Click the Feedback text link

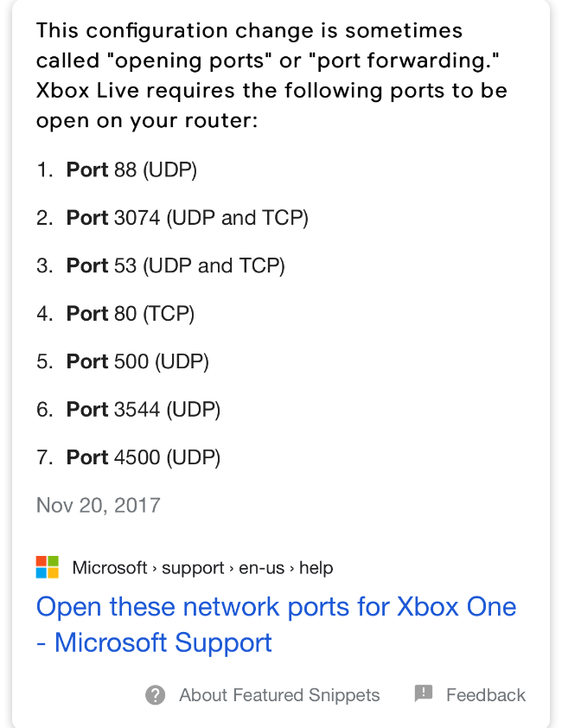(486, 695)
